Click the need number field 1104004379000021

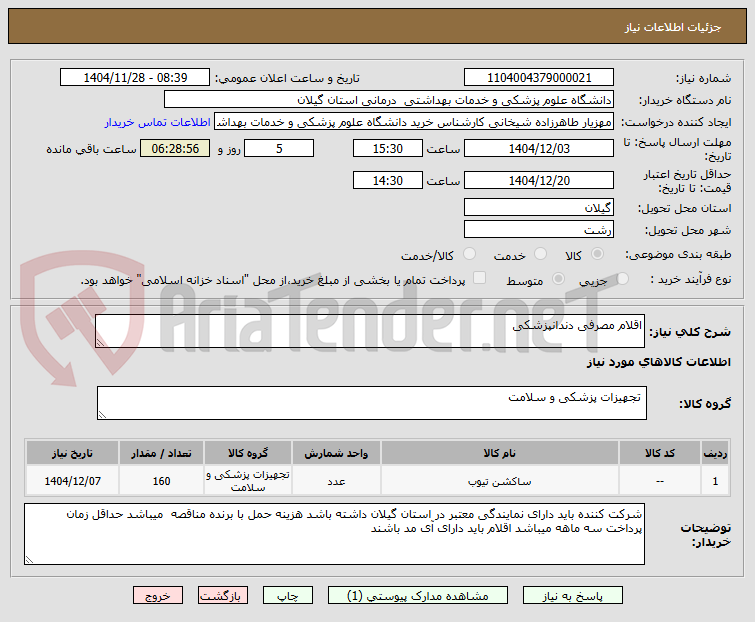(539, 78)
